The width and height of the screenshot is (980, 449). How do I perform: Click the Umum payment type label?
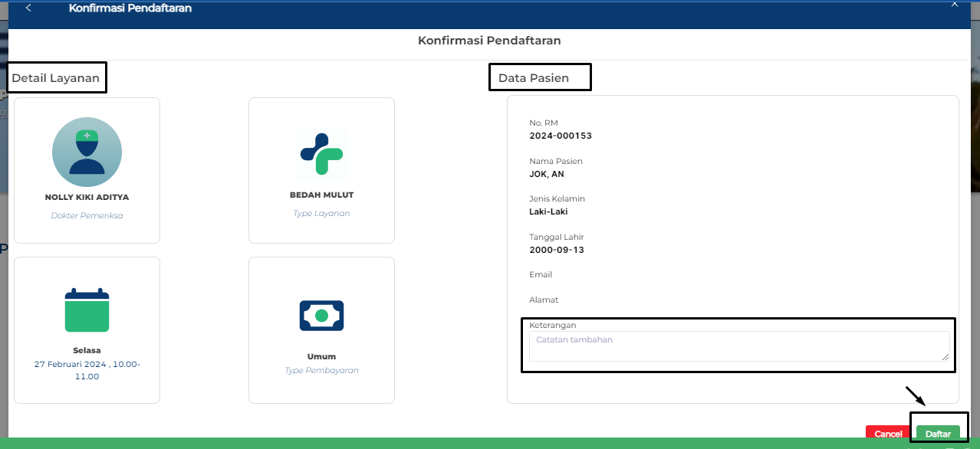coord(321,356)
